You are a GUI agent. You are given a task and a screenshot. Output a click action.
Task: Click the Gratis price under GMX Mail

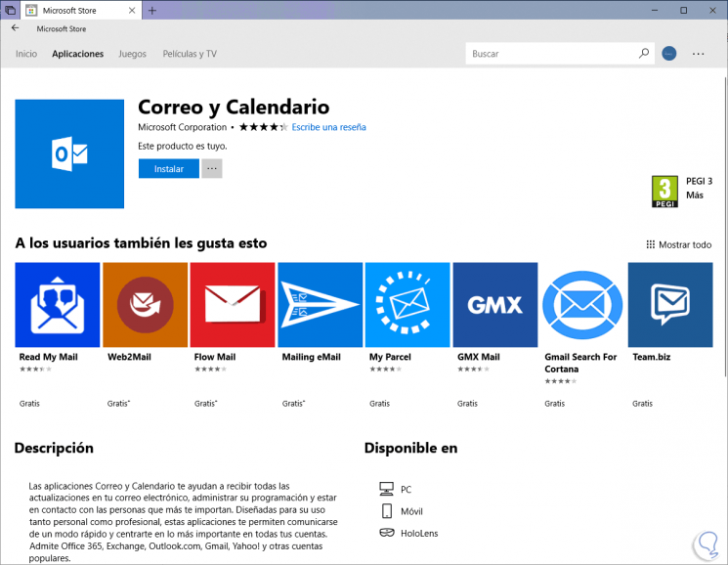click(x=467, y=404)
